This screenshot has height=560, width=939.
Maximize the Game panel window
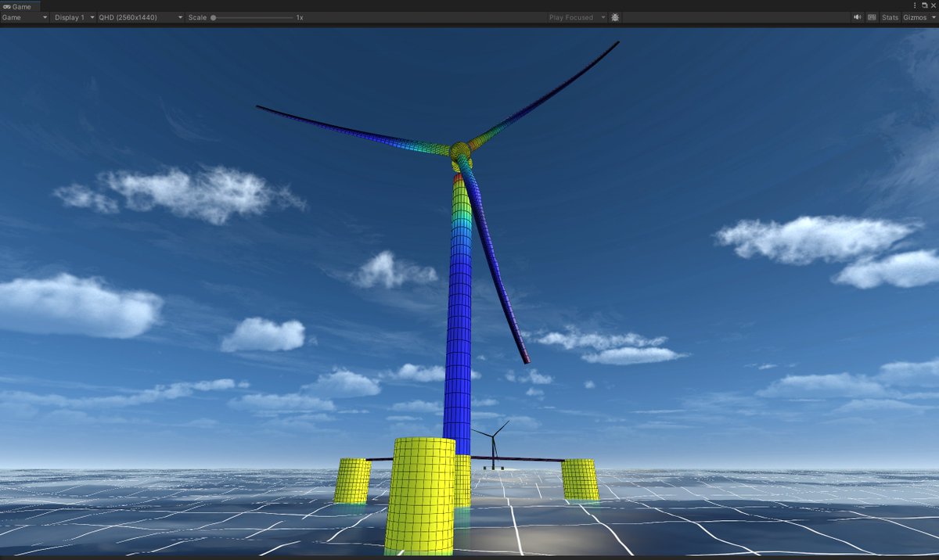coord(924,5)
